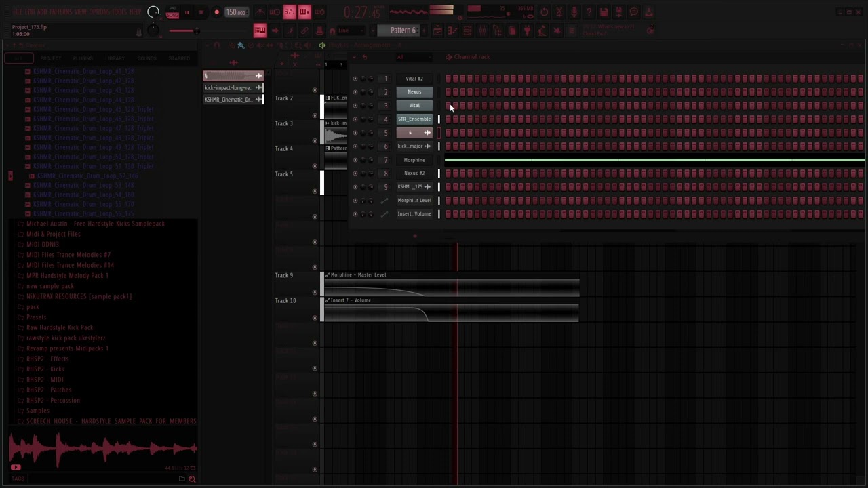Click the microphone audio recording icon

tap(574, 12)
